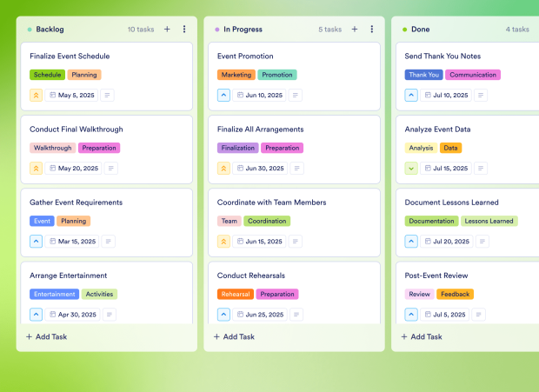Click priority icon on Coordinate with Team Members
Viewport: 539px width, 392px height.
coord(224,242)
